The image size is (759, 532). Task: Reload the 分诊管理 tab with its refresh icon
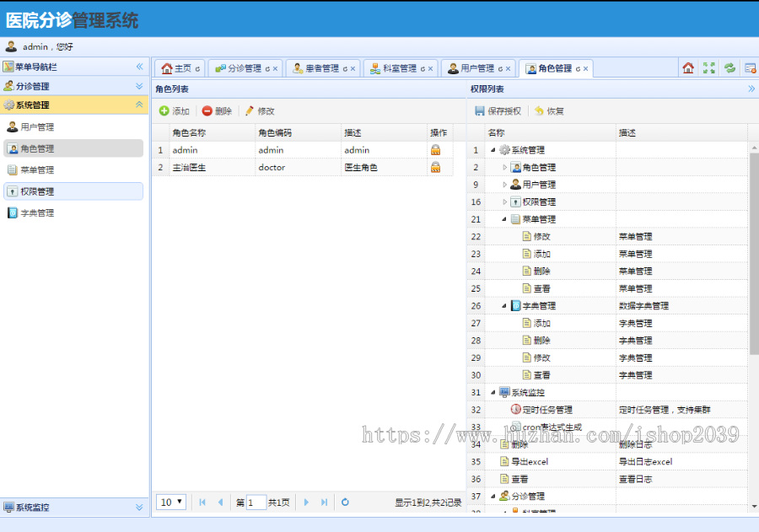(x=267, y=69)
